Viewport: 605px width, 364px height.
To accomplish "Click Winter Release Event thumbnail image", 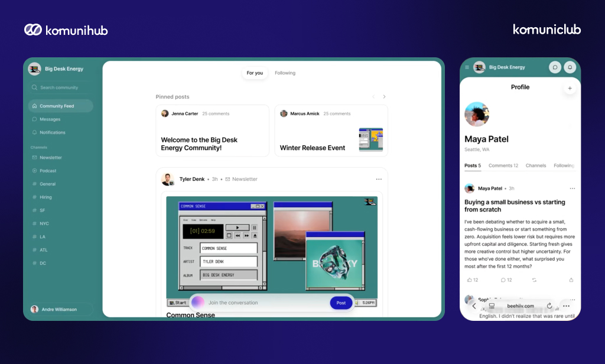I will pyautogui.click(x=371, y=139).
